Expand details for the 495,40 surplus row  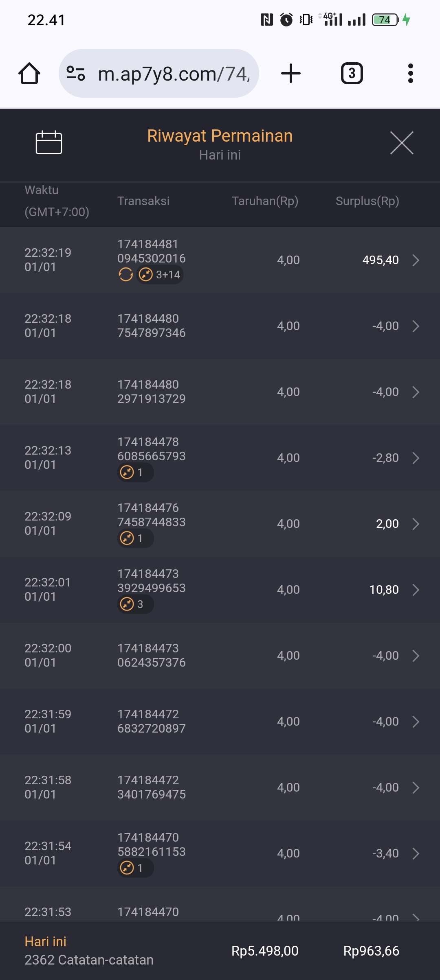click(x=416, y=260)
